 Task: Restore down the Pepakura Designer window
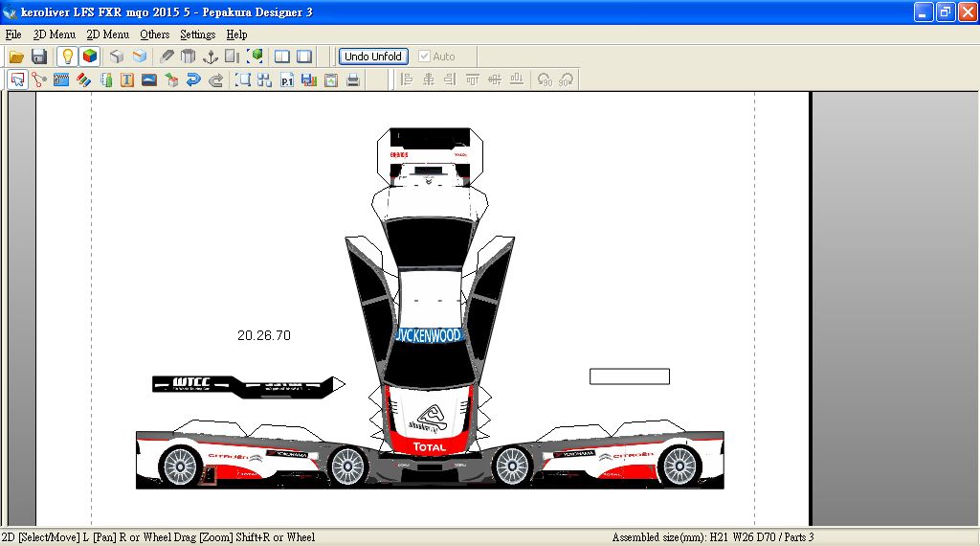[946, 11]
